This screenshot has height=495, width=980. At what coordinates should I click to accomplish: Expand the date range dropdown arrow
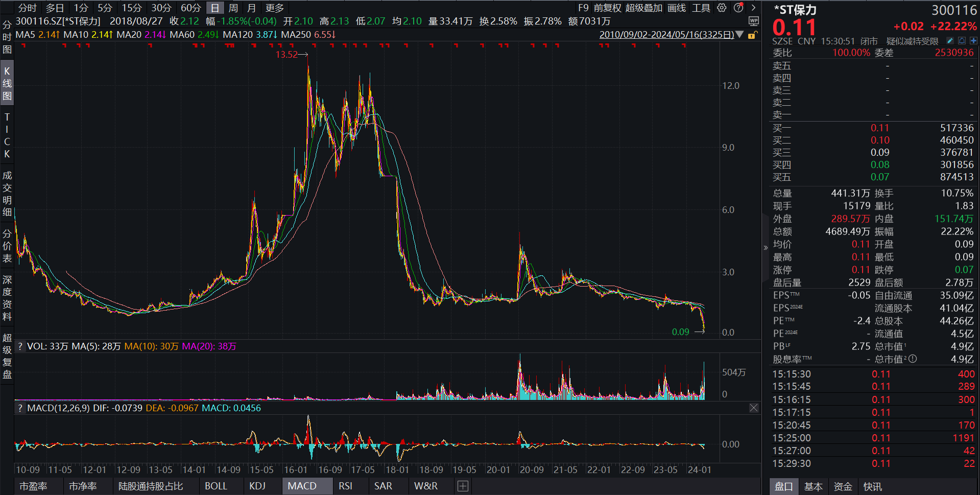coord(740,35)
